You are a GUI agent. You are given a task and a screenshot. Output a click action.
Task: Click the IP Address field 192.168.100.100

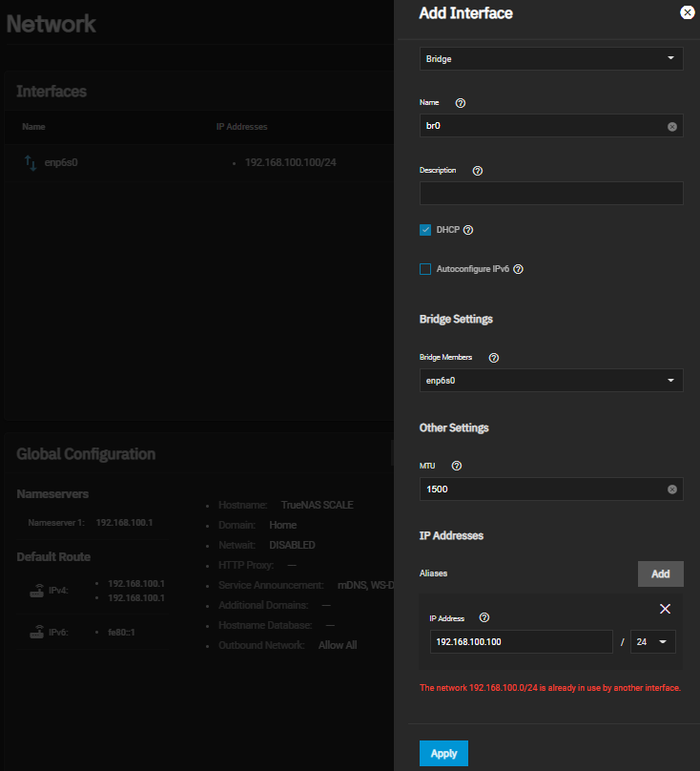point(521,641)
